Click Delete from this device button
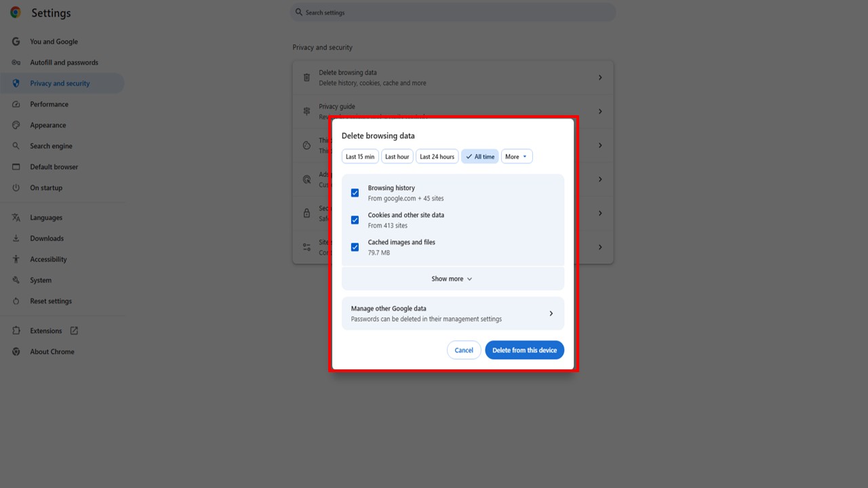Viewport: 868px width, 488px height. [x=524, y=350]
